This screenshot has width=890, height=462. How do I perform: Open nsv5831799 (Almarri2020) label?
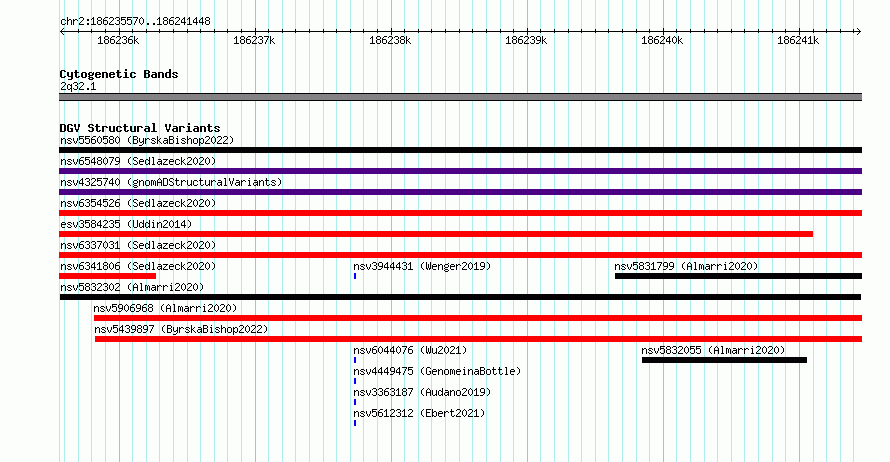(x=686, y=266)
